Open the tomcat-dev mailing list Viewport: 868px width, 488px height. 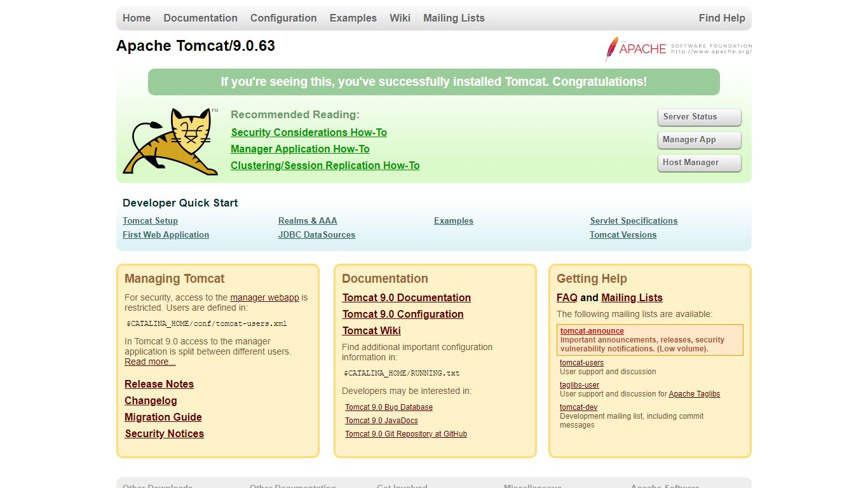578,407
